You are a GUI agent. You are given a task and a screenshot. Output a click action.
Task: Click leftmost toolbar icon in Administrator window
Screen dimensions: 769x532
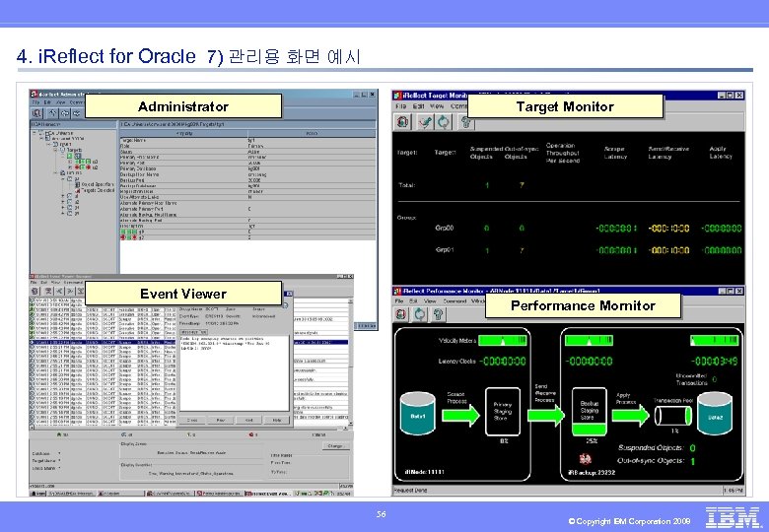37,113
